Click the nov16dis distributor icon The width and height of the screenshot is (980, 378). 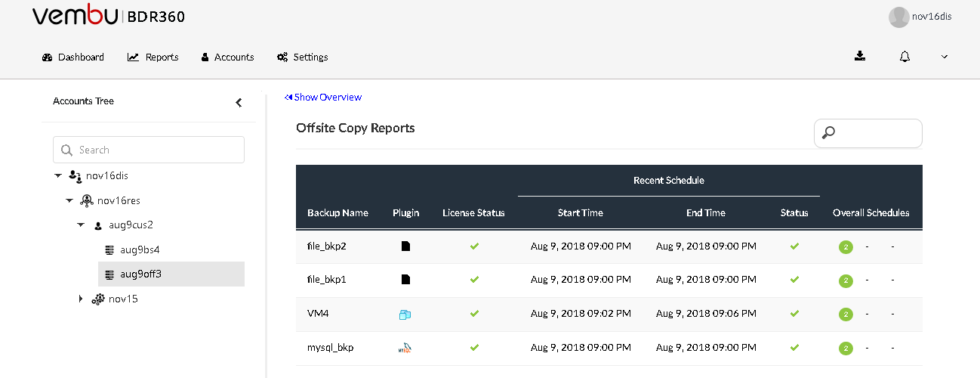[75, 175]
